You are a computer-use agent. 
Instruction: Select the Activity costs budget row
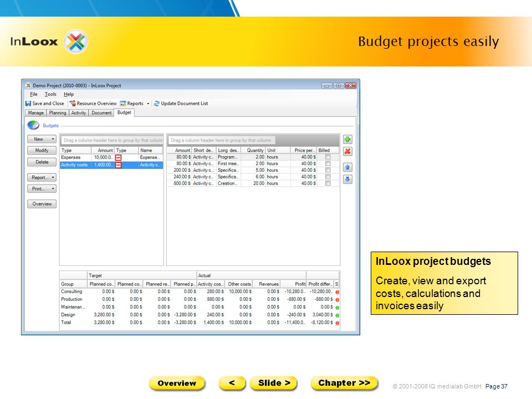[111, 165]
